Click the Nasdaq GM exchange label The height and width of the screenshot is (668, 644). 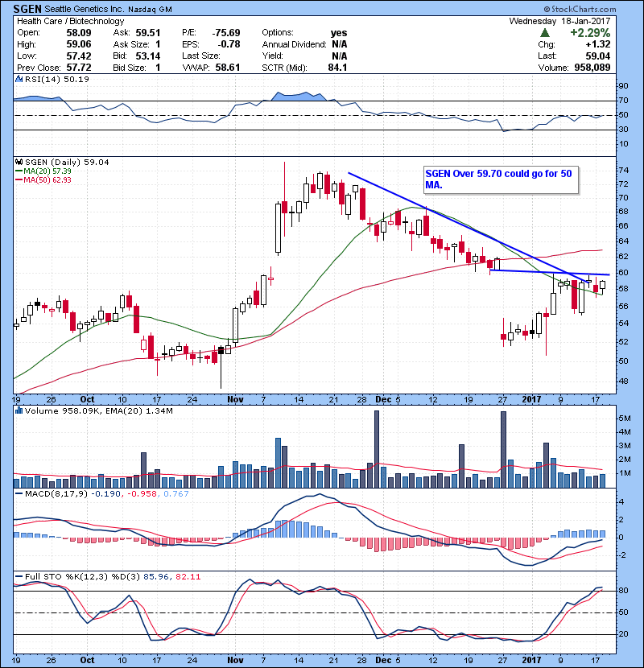click(x=150, y=10)
